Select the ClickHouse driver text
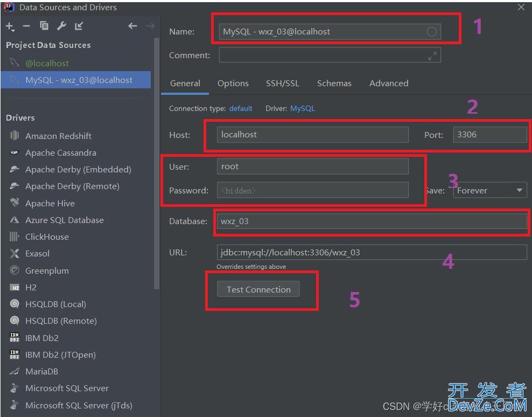The width and height of the screenshot is (532, 417). (x=47, y=237)
